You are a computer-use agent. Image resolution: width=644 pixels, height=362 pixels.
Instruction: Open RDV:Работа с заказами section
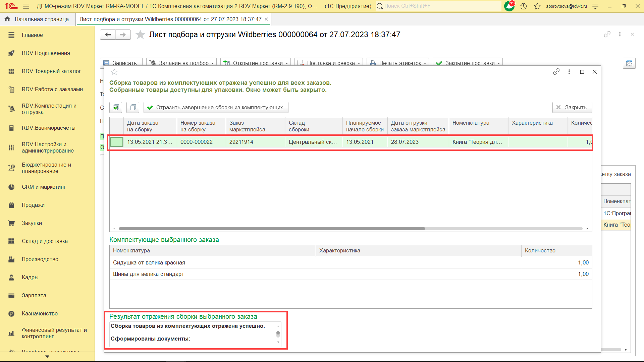coord(52,89)
